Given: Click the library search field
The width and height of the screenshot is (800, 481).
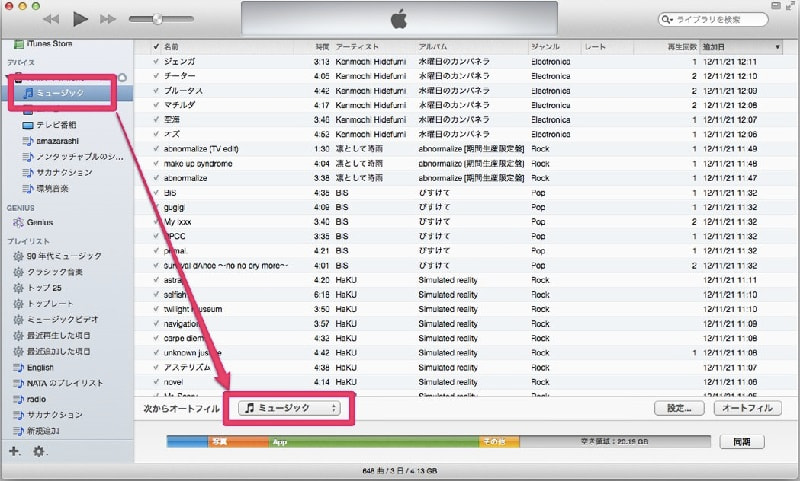Looking at the screenshot, I should coord(713,19).
